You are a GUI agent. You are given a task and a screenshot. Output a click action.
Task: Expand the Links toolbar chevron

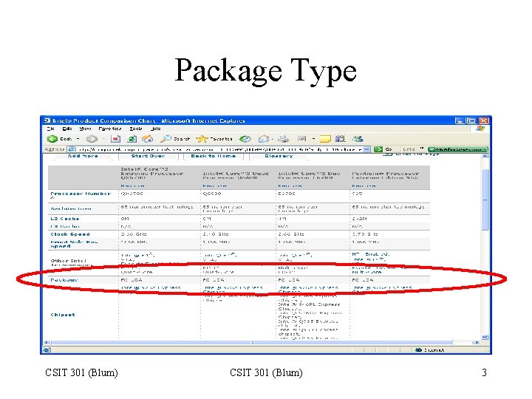click(422, 149)
